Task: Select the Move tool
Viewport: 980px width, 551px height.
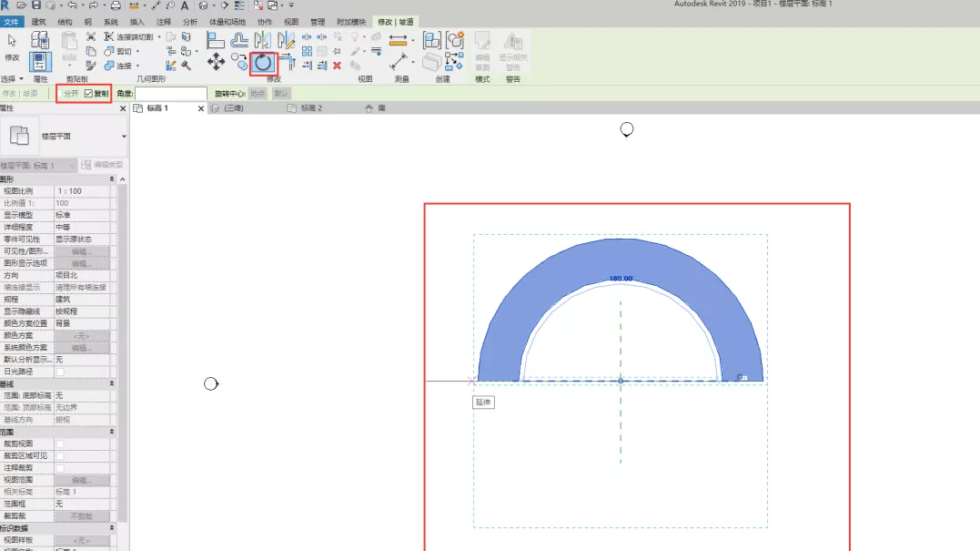Action: tap(216, 61)
